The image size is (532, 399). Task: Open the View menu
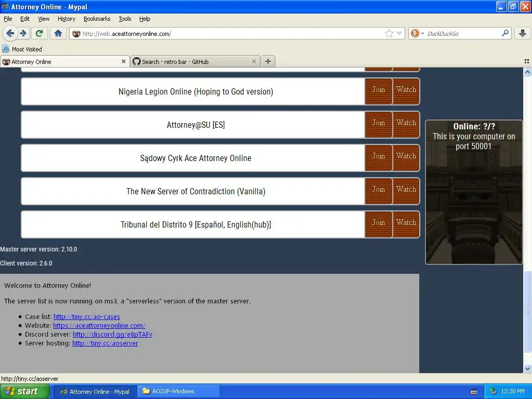coord(44,19)
